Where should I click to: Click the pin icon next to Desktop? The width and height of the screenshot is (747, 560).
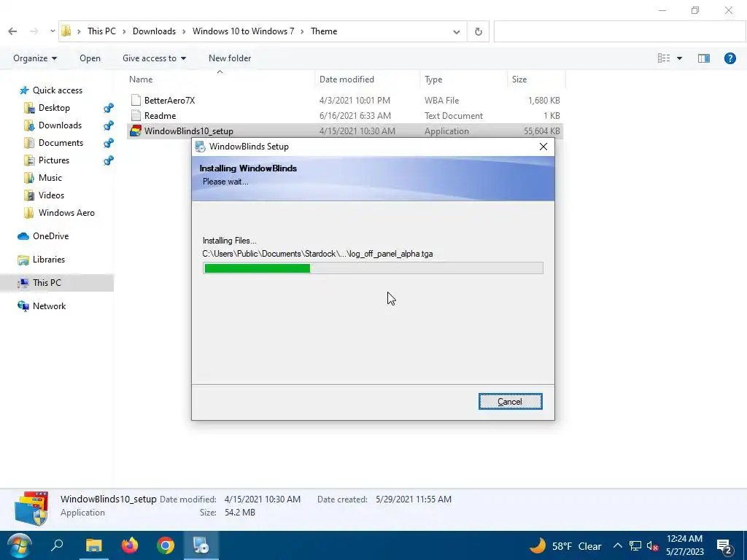point(109,108)
